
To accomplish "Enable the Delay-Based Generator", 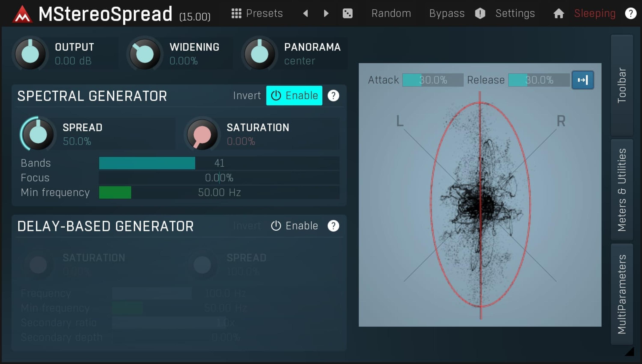I will point(294,226).
